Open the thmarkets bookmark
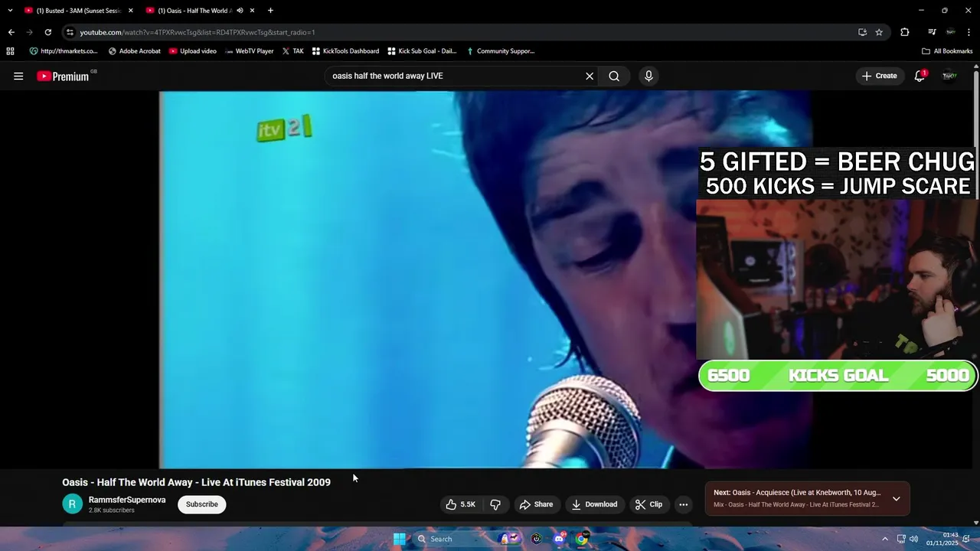 64,51
